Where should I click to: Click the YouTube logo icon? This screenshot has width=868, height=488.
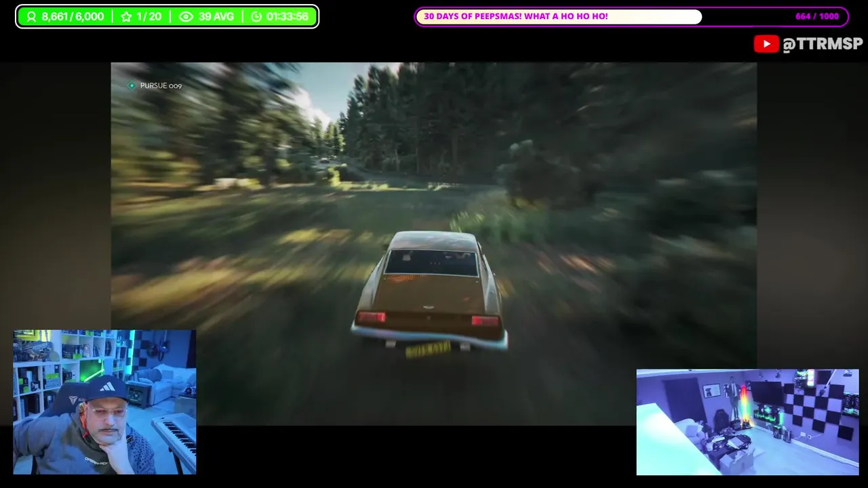coord(766,44)
